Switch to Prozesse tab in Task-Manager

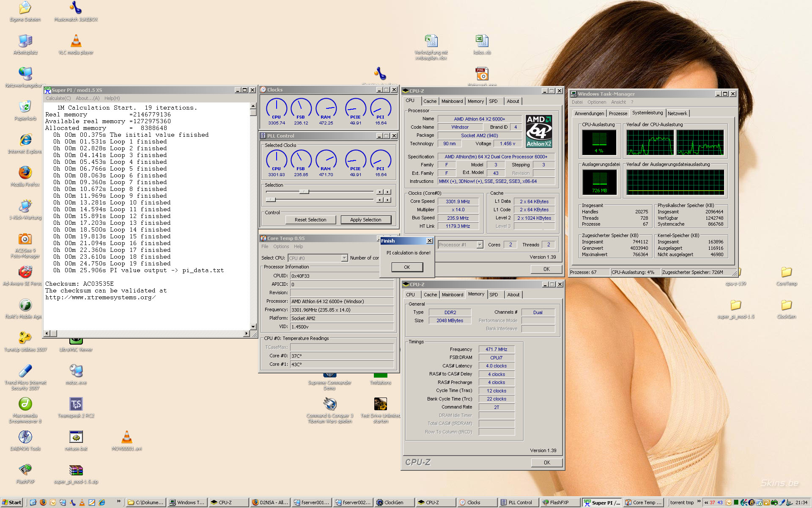[x=618, y=113]
